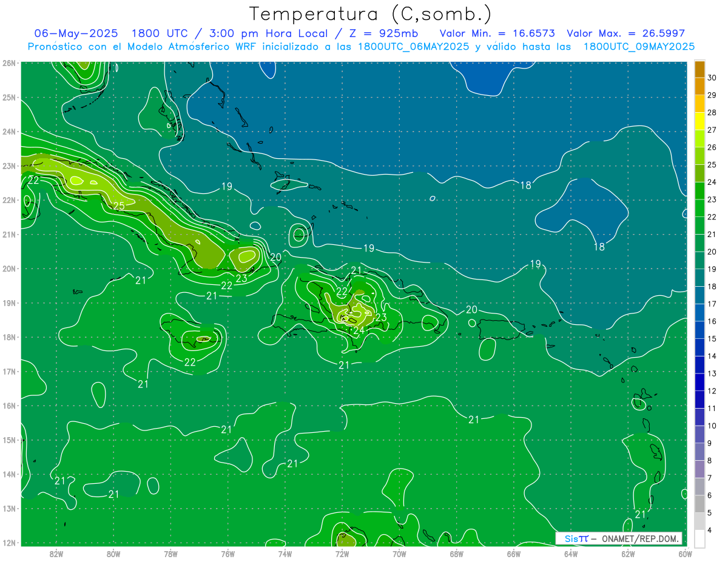Screen dimensions: 728x562
Task: Click the "17" label on the colorbar
Action: [x=712, y=304]
